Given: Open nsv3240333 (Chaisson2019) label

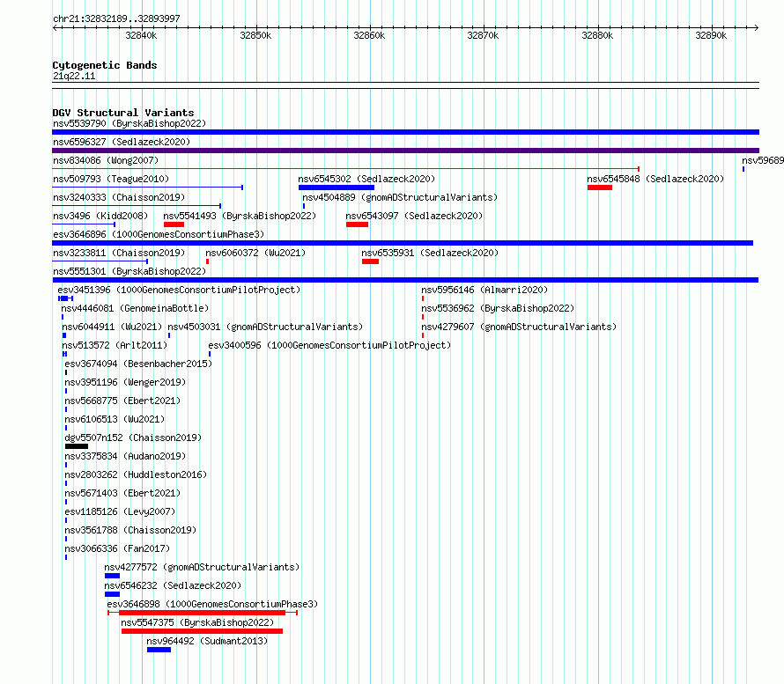Looking at the screenshot, I should [119, 197].
